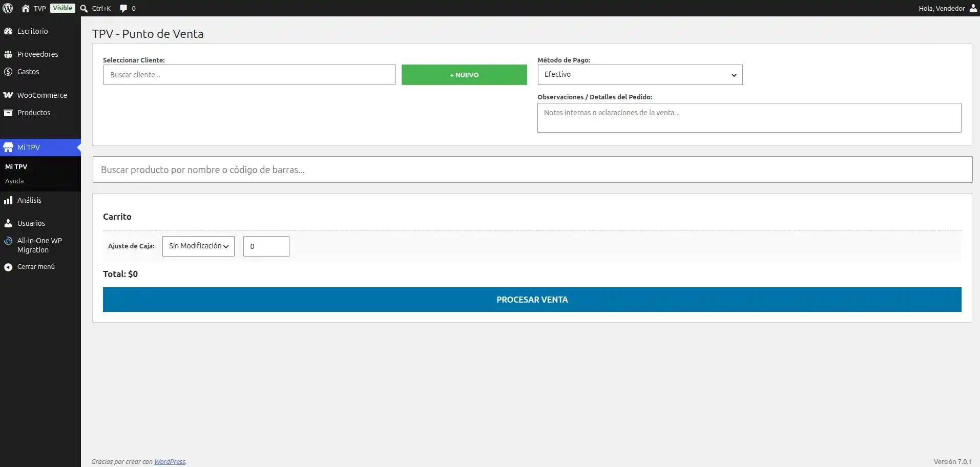Screen dimensions: 980x467
Task: Click the Vendedor user avatar icon
Action: click(973, 8)
